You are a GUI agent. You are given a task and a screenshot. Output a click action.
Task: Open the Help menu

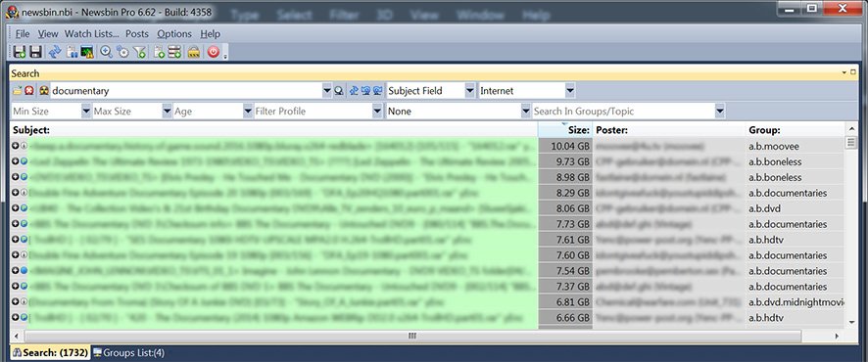211,33
